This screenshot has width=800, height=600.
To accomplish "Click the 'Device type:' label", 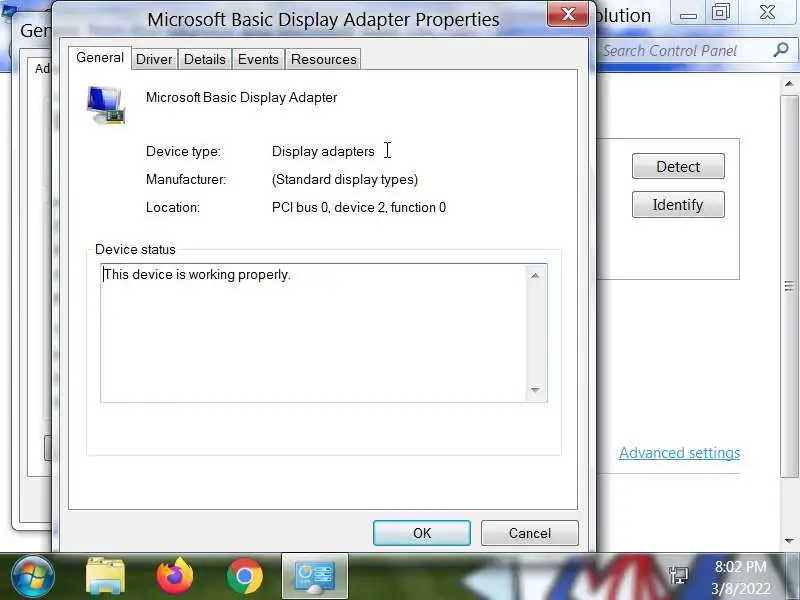I will click(183, 152).
